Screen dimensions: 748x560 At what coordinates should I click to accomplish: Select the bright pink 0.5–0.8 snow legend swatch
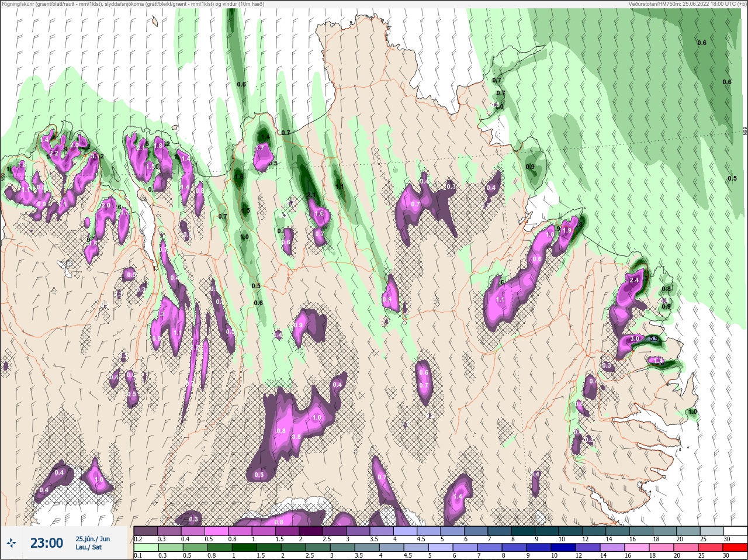217,531
